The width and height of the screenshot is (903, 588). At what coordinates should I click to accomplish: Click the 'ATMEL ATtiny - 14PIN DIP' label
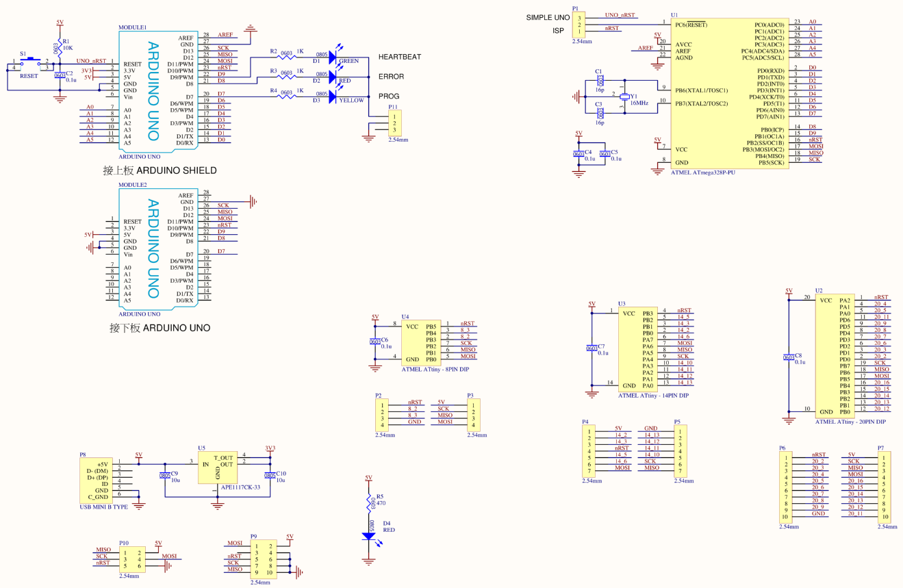coord(654,396)
